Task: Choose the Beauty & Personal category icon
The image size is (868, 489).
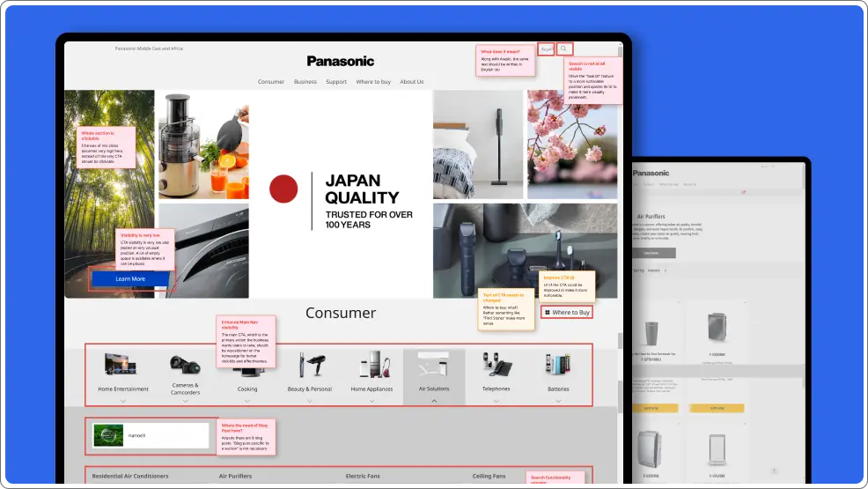Action: (x=309, y=365)
